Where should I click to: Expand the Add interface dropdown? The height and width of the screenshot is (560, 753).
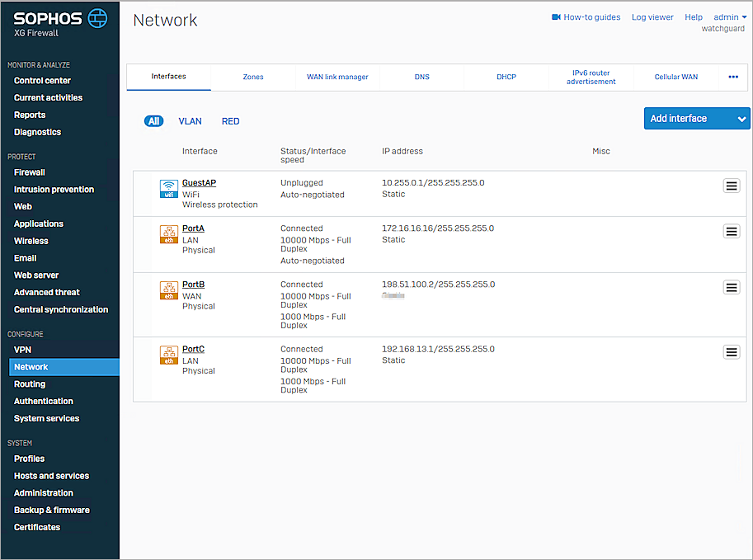tap(741, 119)
